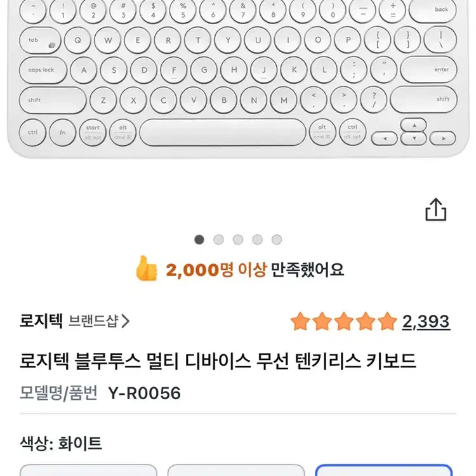Select the highlighted blue-bordered color option
476x476 pixels.
pyautogui.click(x=383, y=470)
